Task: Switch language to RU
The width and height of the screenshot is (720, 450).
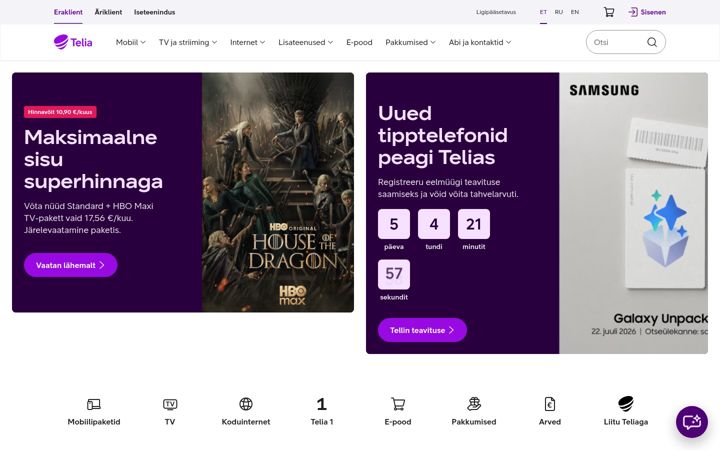Action: click(x=559, y=12)
